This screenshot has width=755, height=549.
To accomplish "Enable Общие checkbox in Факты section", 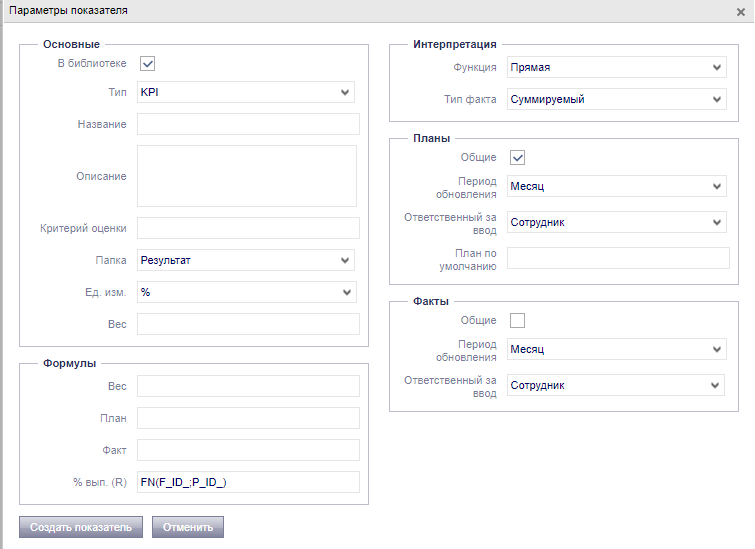I will click(x=517, y=320).
